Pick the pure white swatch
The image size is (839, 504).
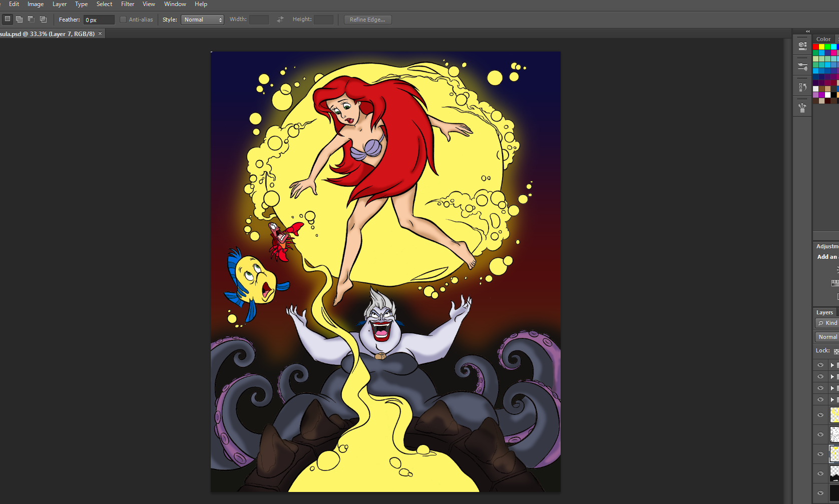pos(828,95)
